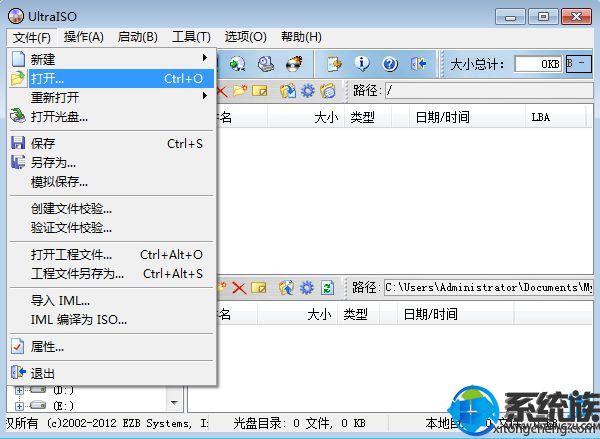Click the 大小总计 0KB field
The height and width of the screenshot is (439, 600).
pos(538,64)
